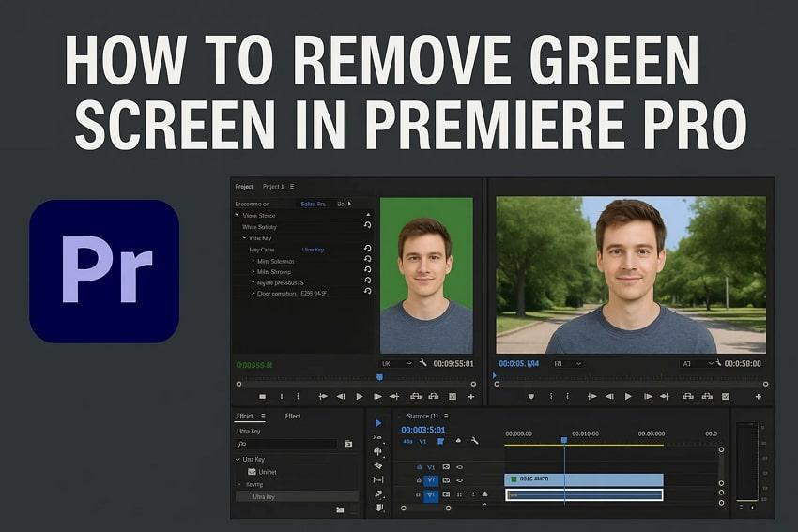Collapse the Una Key effects folder
798x532 pixels.
238,459
